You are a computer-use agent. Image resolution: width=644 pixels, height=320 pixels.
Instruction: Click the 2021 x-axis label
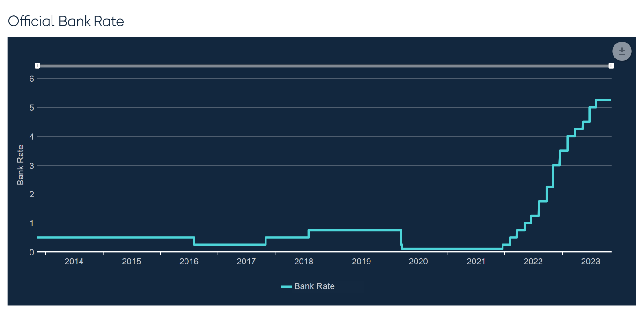coord(476,262)
